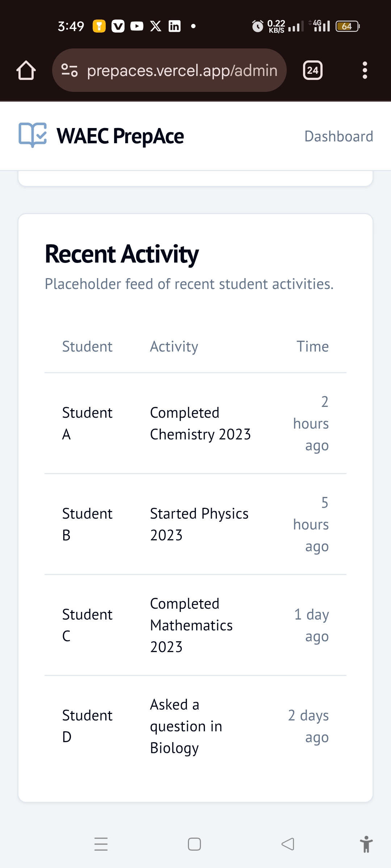The width and height of the screenshot is (391, 868).
Task: Open the Dashboard navigation link
Action: pos(339,136)
